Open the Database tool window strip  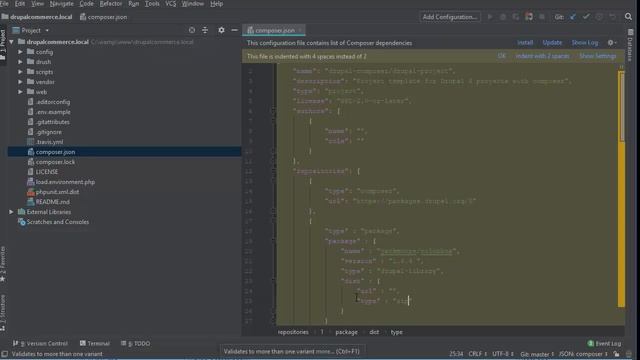pos(630,45)
